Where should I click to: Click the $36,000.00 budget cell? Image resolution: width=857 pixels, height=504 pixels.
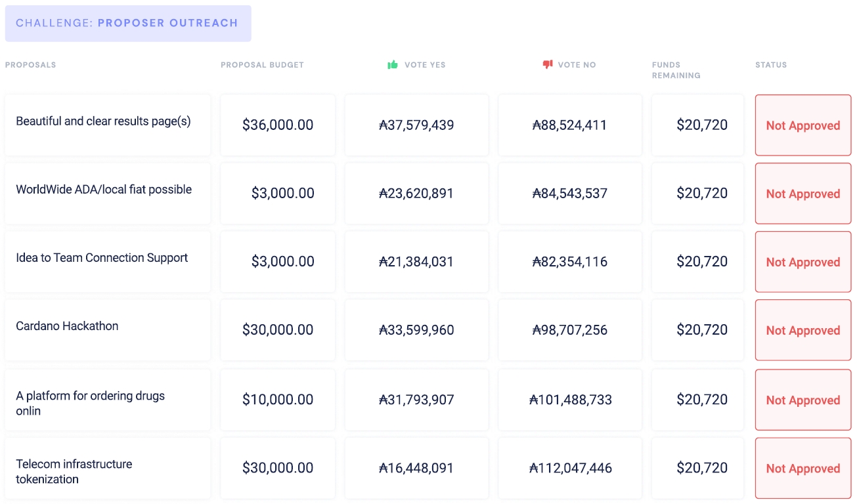[x=278, y=125]
